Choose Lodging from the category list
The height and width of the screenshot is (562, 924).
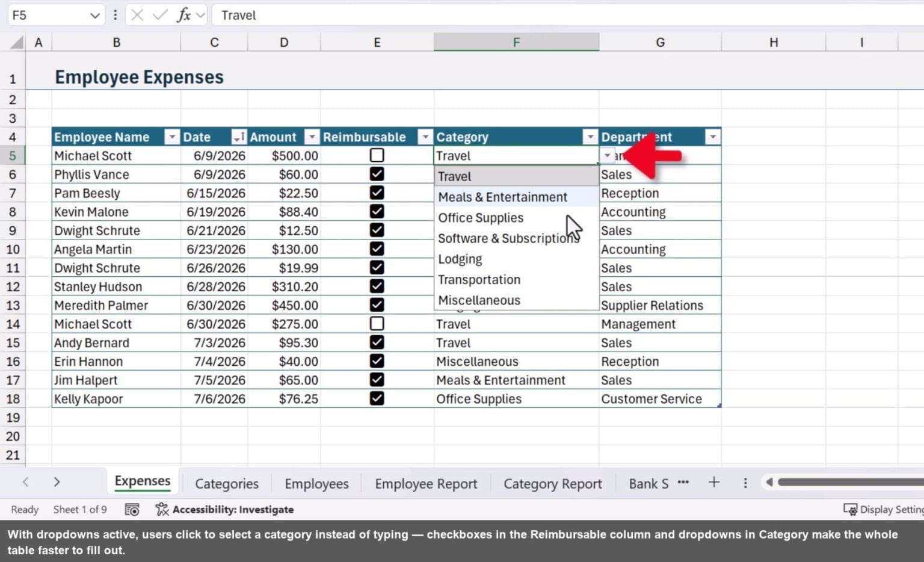pos(517,259)
